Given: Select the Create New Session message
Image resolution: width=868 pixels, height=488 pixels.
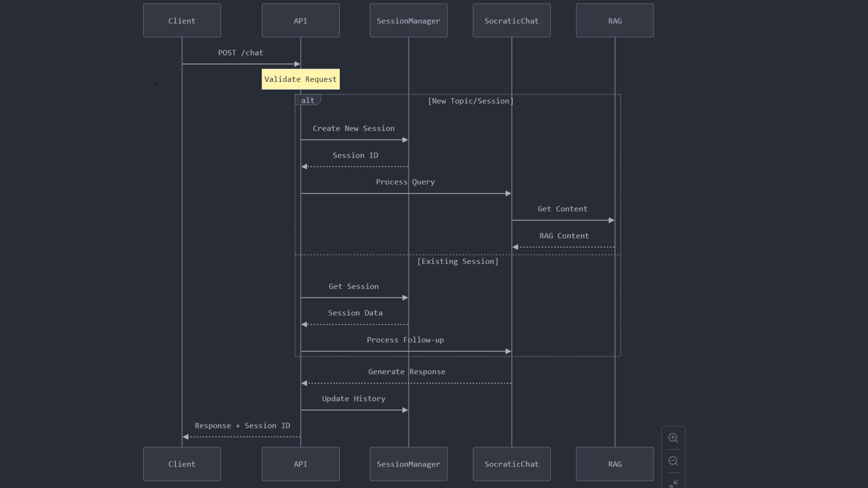Looking at the screenshot, I should [x=354, y=129].
